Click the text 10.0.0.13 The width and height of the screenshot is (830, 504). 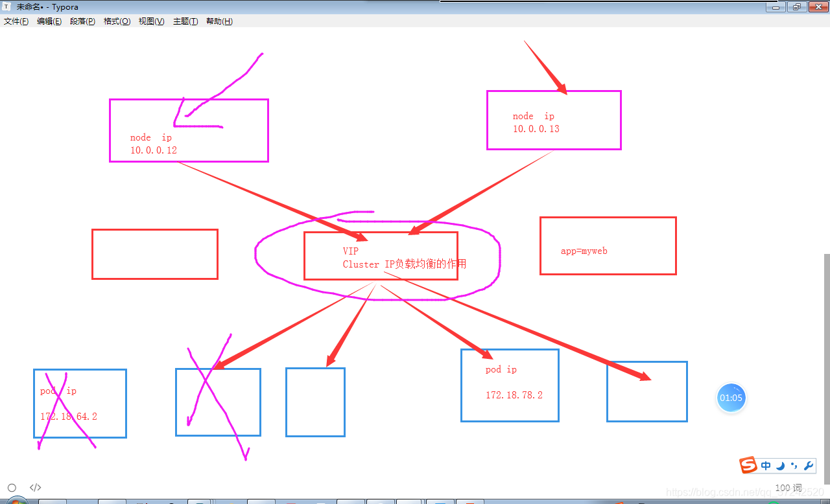(x=536, y=129)
